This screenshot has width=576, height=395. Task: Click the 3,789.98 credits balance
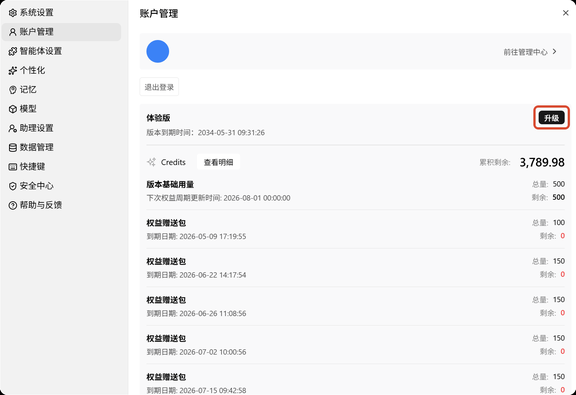click(542, 162)
